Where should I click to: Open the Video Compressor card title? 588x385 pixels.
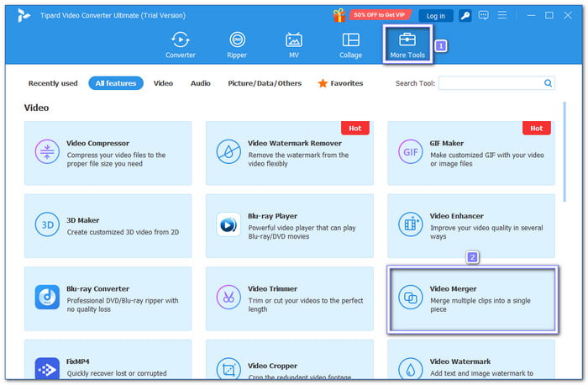(x=98, y=144)
